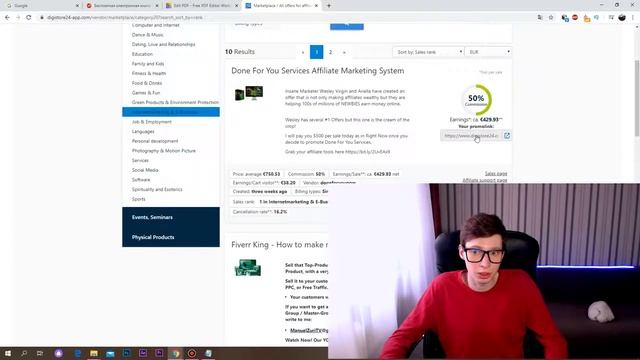This screenshot has height=360, width=640.
Task: Open the Affiliate support page link
Action: click(x=484, y=180)
